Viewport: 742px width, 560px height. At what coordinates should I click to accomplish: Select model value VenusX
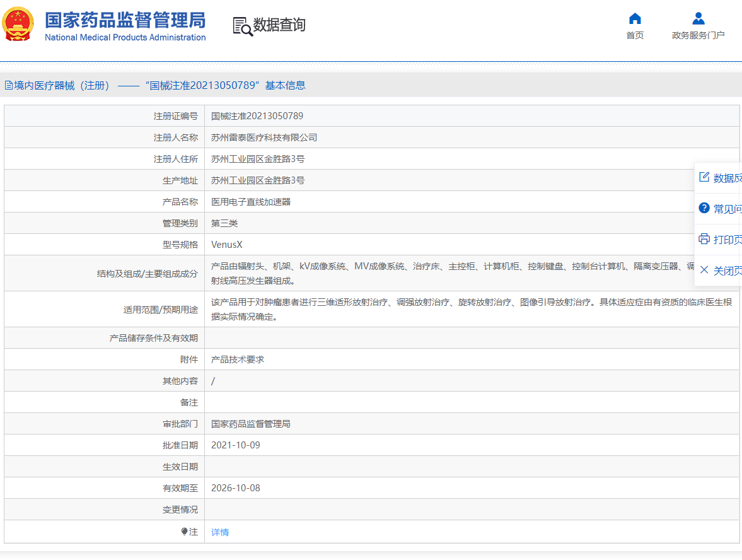click(227, 245)
